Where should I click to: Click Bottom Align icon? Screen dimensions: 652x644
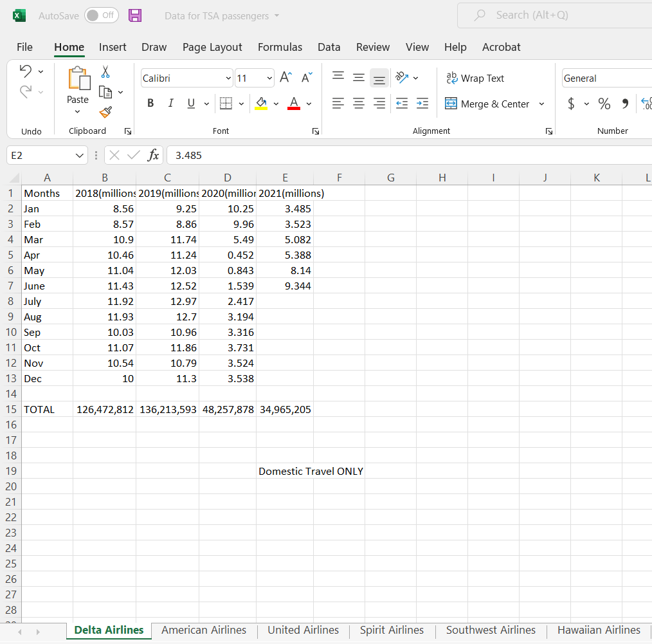click(x=379, y=78)
